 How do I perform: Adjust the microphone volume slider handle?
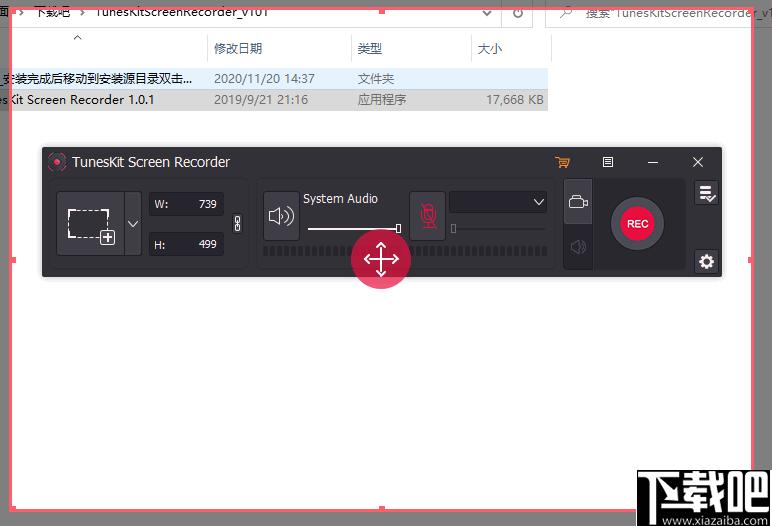click(x=453, y=229)
